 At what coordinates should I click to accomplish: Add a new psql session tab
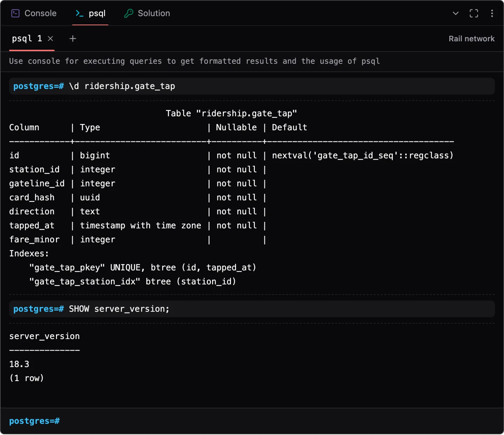[73, 39]
